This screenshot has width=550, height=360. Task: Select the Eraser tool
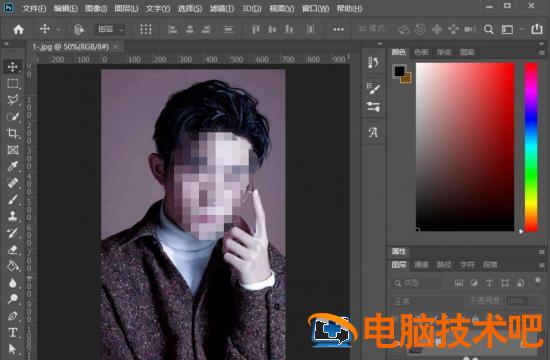[13, 249]
